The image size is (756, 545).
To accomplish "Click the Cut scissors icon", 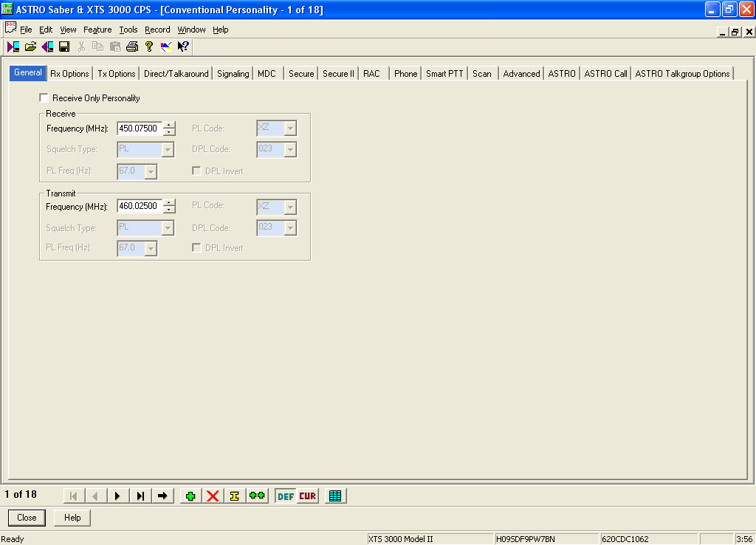I will (81, 47).
